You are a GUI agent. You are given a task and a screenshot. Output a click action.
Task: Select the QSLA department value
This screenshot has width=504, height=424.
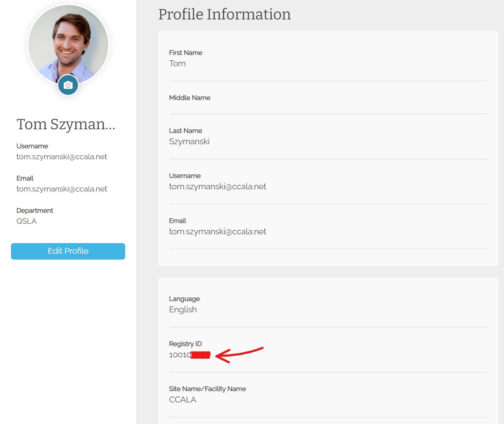pos(26,221)
